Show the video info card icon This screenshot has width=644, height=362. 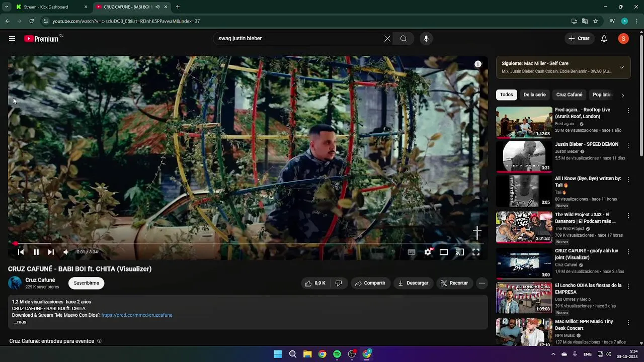coord(478,64)
